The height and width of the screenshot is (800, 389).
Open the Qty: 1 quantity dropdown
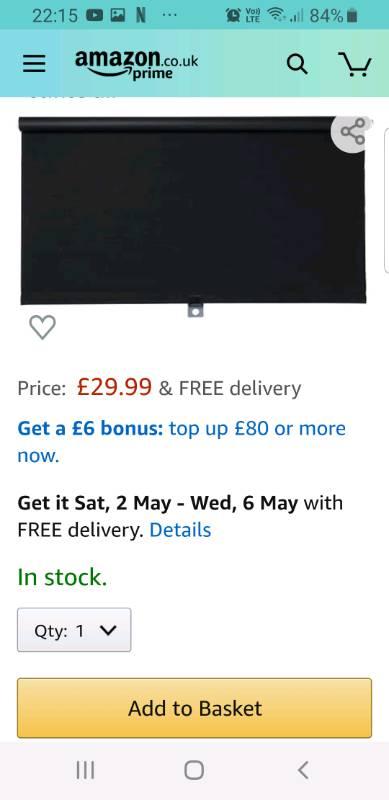[x=74, y=630]
